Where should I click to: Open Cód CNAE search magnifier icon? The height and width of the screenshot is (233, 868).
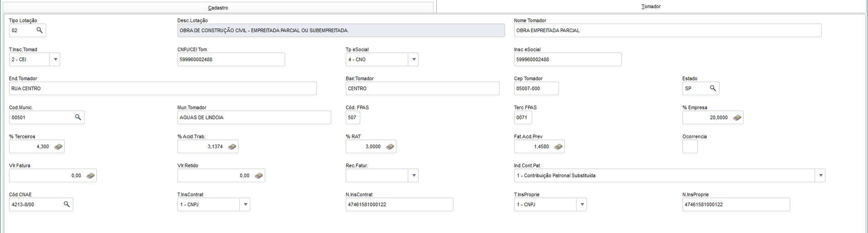[67, 204]
